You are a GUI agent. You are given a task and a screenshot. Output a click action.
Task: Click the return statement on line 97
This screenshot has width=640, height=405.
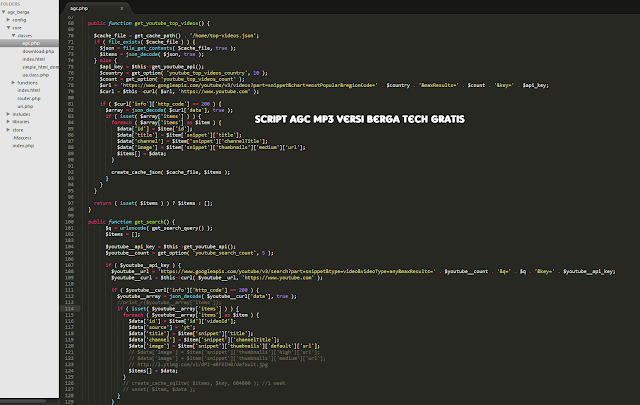tap(153, 203)
